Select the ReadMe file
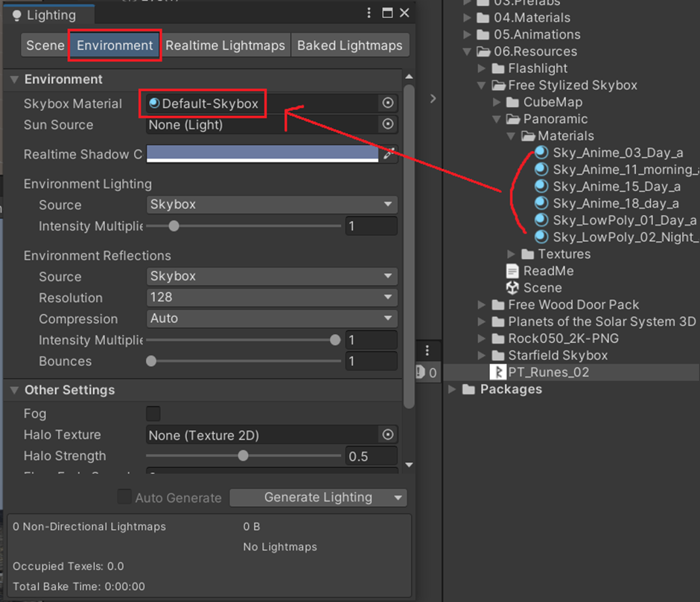 tap(540, 271)
